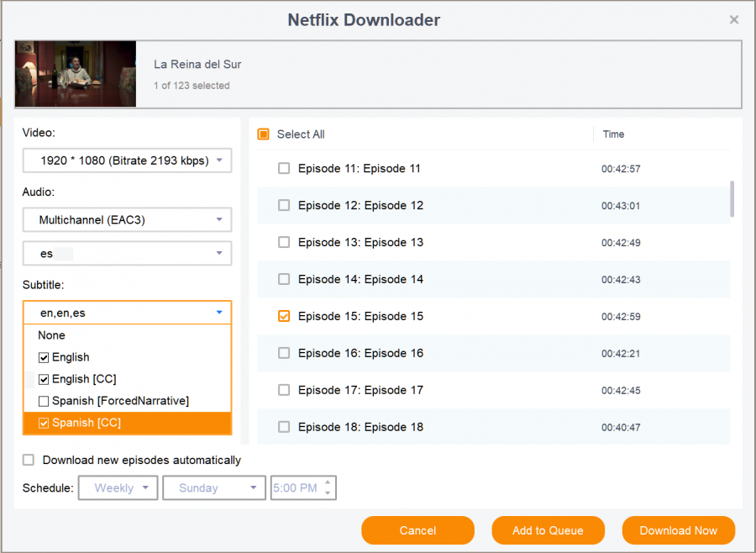Enable Download new episodes automatically
756x553 pixels.
pyautogui.click(x=29, y=460)
